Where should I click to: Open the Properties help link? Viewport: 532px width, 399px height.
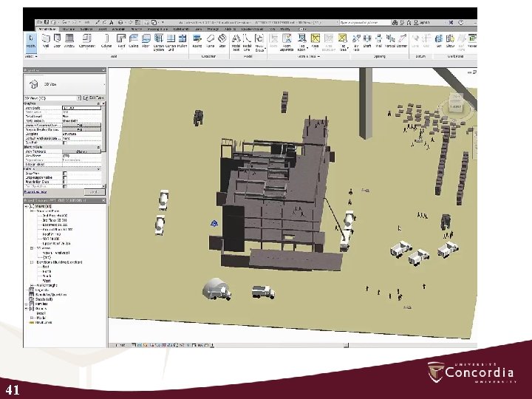35,192
